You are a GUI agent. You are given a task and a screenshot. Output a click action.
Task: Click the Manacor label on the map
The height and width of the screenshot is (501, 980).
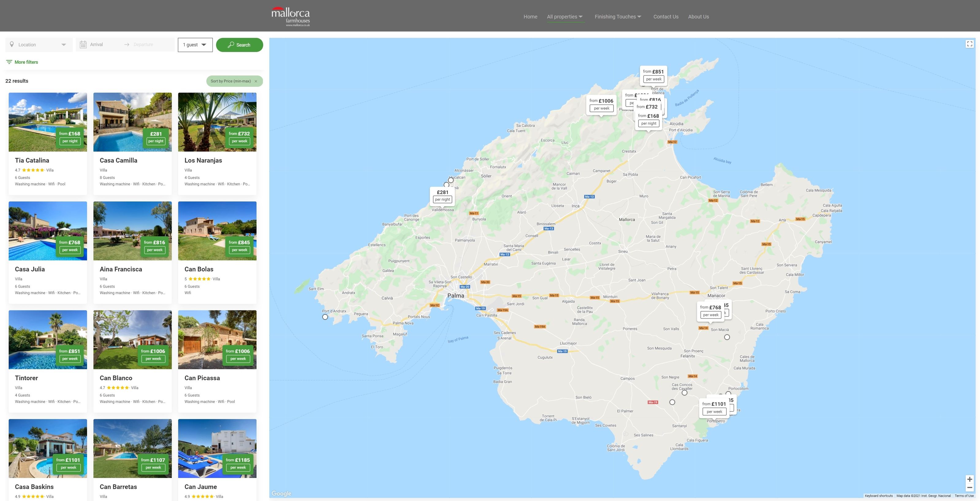(x=716, y=296)
